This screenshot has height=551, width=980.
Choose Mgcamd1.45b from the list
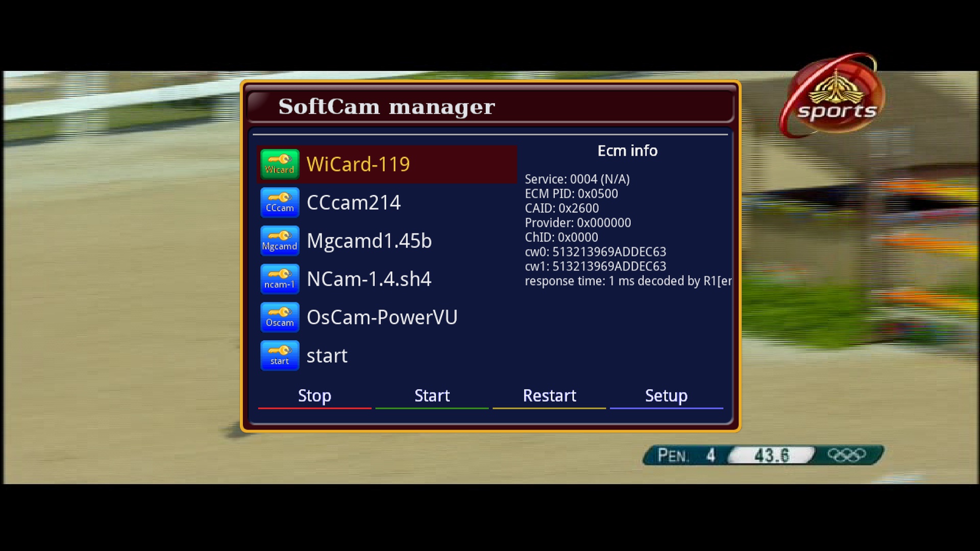[387, 241]
